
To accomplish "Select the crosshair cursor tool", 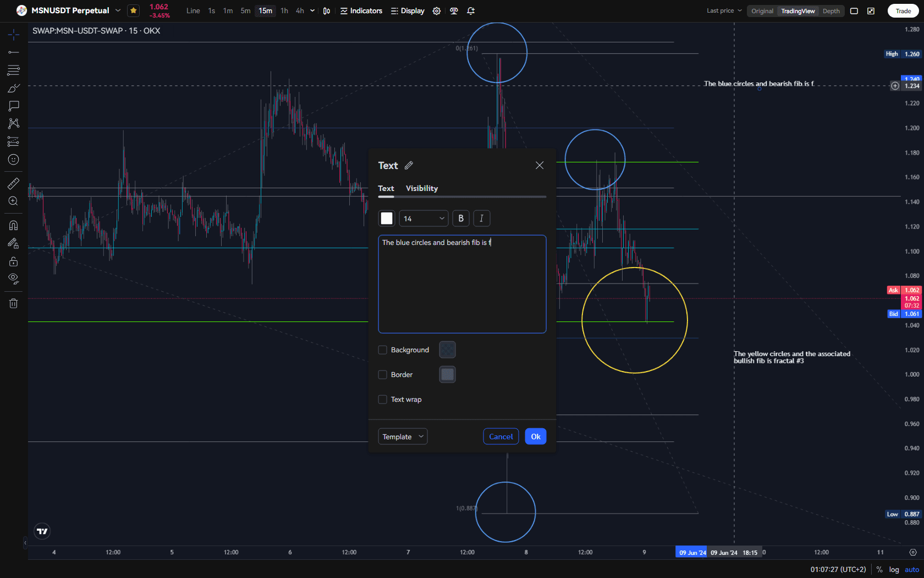I will [14, 35].
